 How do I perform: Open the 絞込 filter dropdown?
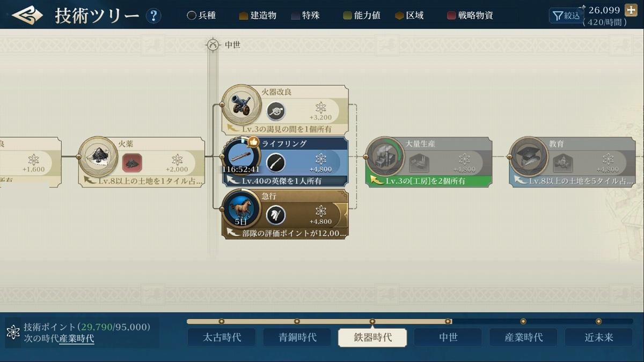tap(566, 16)
